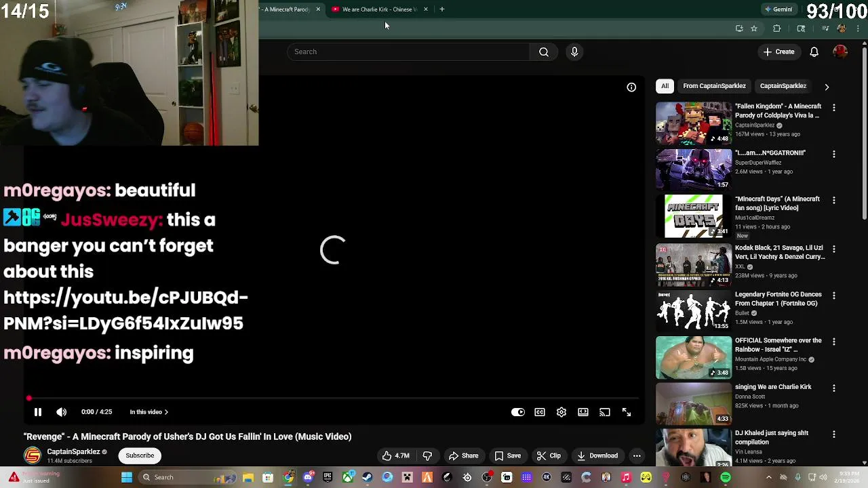Screen dimensions: 868x488
Task: Close the Minecraft Parody browser tab
Action: (x=318, y=9)
